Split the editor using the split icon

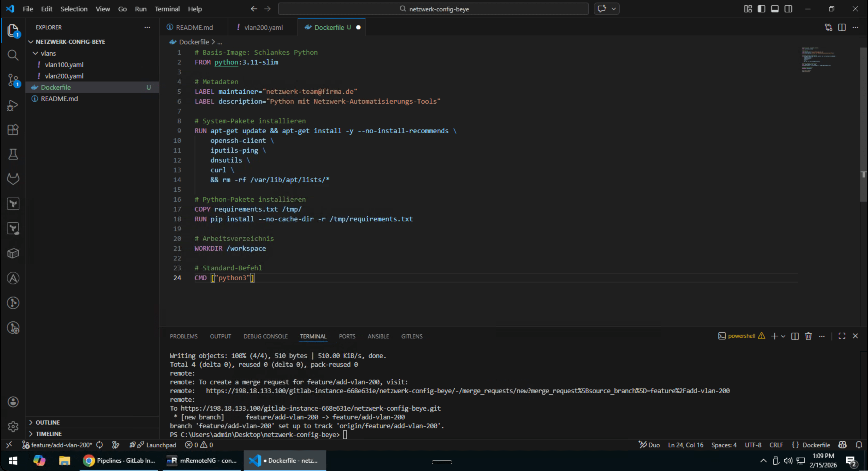tap(842, 27)
